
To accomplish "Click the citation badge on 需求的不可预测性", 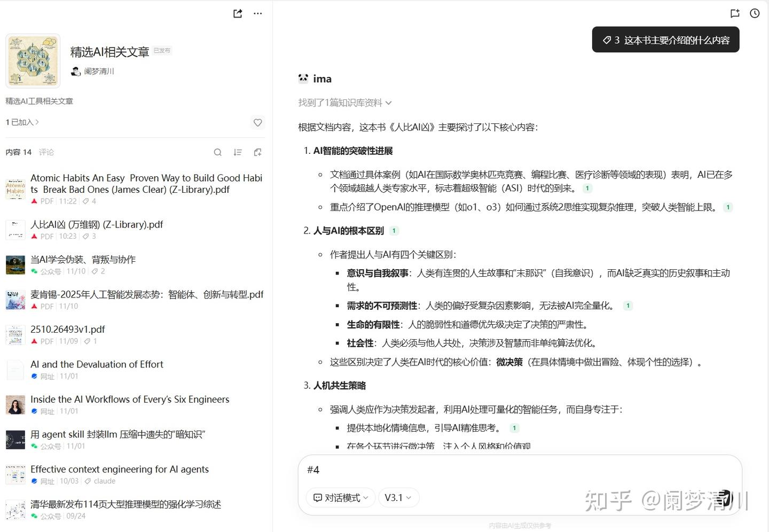I will coord(628,305).
